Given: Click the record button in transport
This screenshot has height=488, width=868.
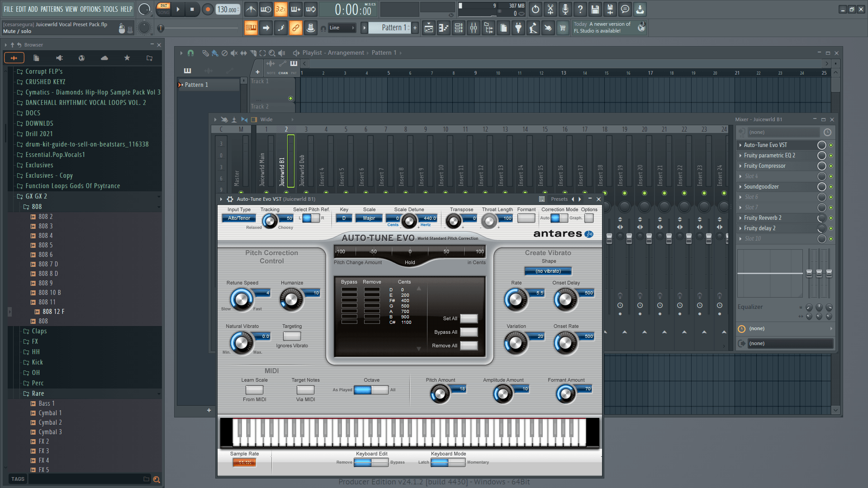Looking at the screenshot, I should click(x=208, y=9).
